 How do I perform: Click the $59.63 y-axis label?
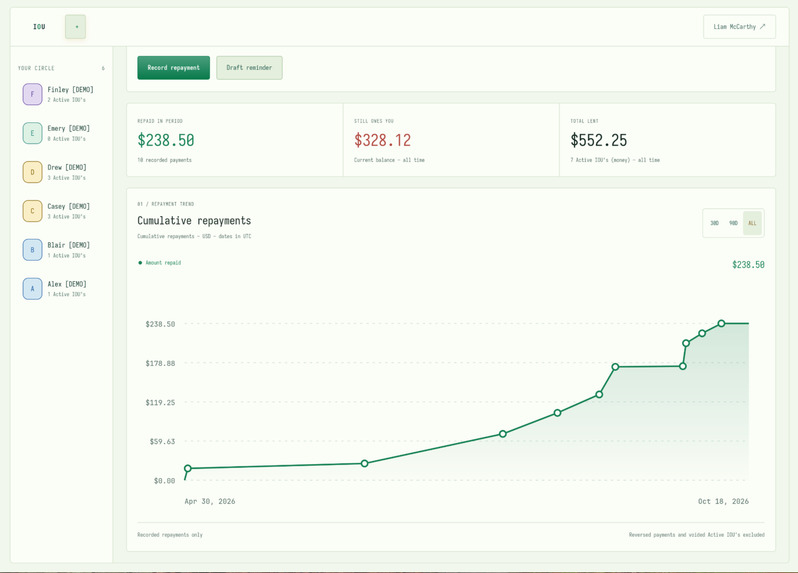(x=162, y=442)
